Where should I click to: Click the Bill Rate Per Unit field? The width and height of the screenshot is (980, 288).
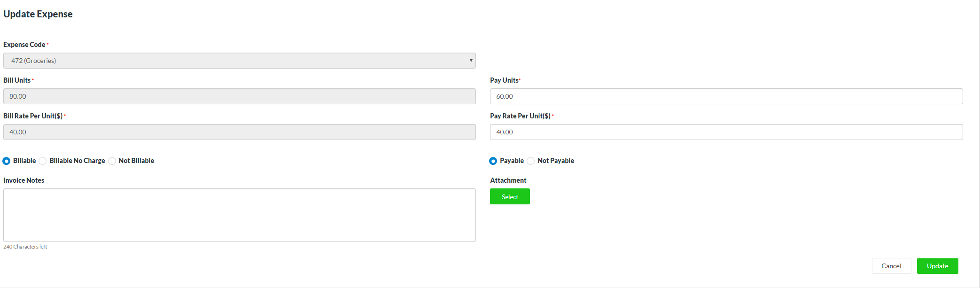(x=239, y=132)
